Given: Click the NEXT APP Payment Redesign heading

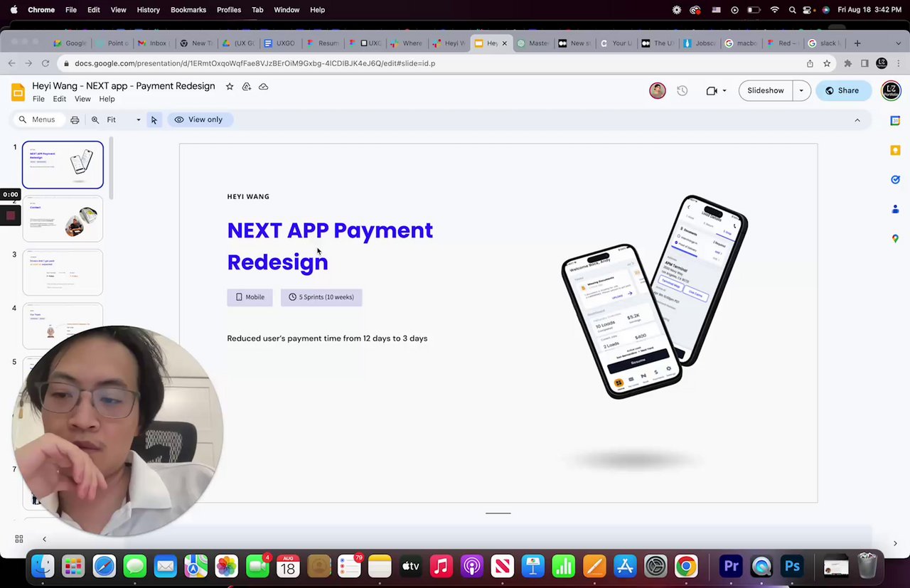Looking at the screenshot, I should click(x=330, y=246).
